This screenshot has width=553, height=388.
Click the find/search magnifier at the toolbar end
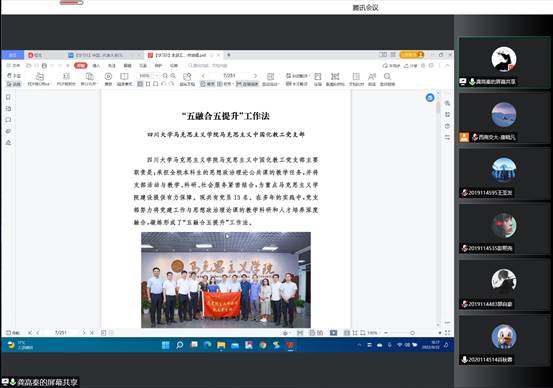[x=387, y=79]
